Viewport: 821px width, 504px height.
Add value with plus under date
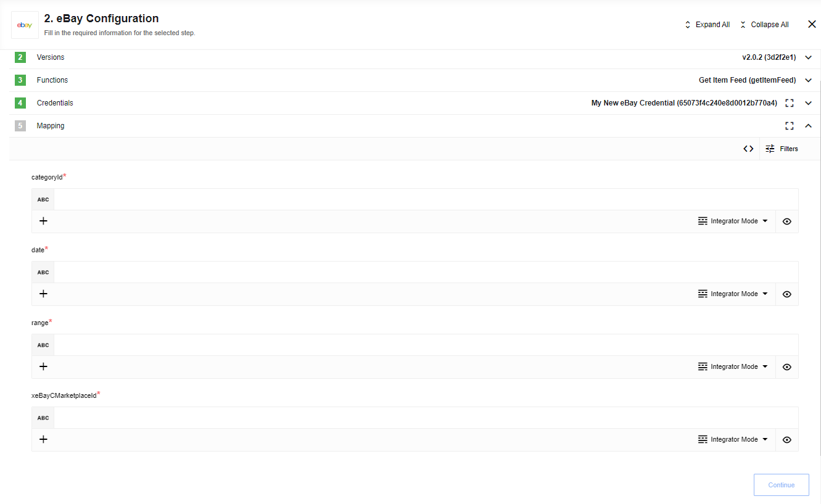43,294
